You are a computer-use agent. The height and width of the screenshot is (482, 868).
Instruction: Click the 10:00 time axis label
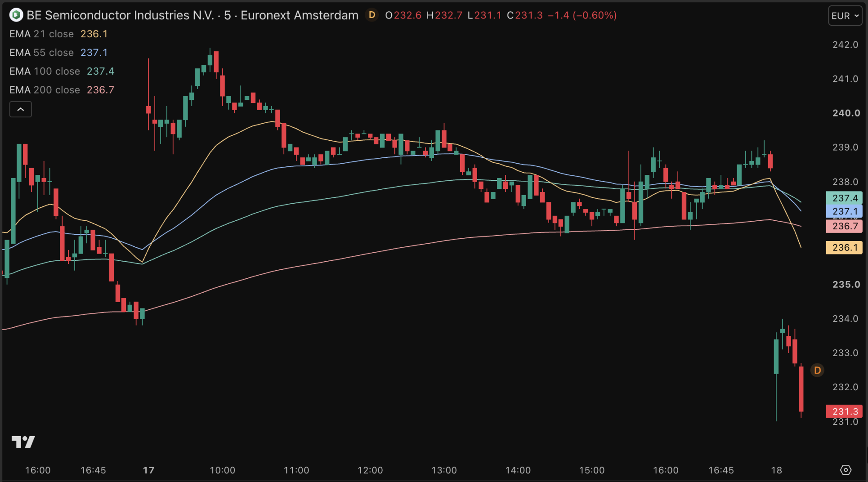pyautogui.click(x=223, y=470)
